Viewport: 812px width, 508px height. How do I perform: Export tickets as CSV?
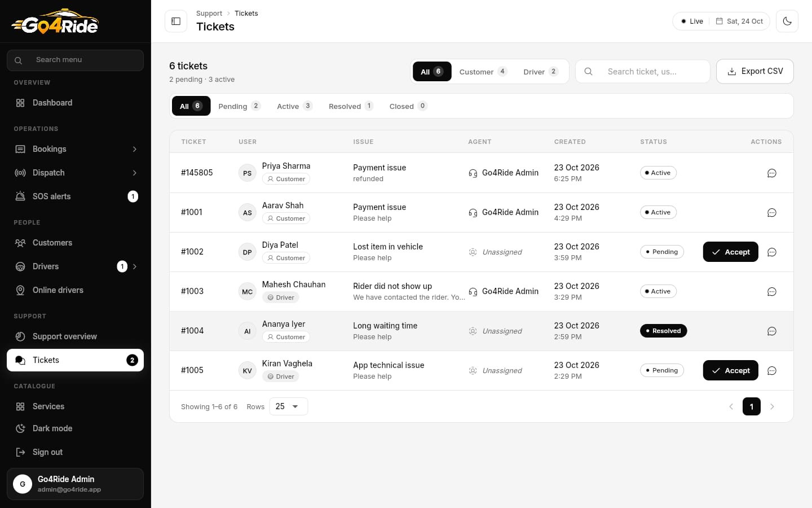pyautogui.click(x=755, y=71)
